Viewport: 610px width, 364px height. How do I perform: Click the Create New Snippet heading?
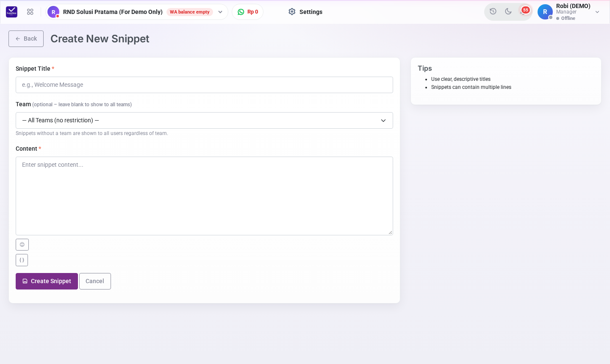(100, 39)
